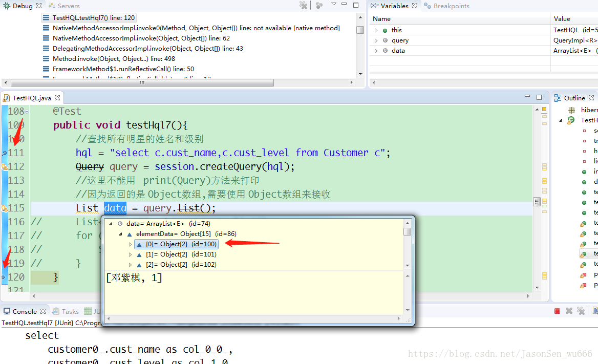
Task: Collapse the TestH class node in Outline
Action: click(x=561, y=120)
